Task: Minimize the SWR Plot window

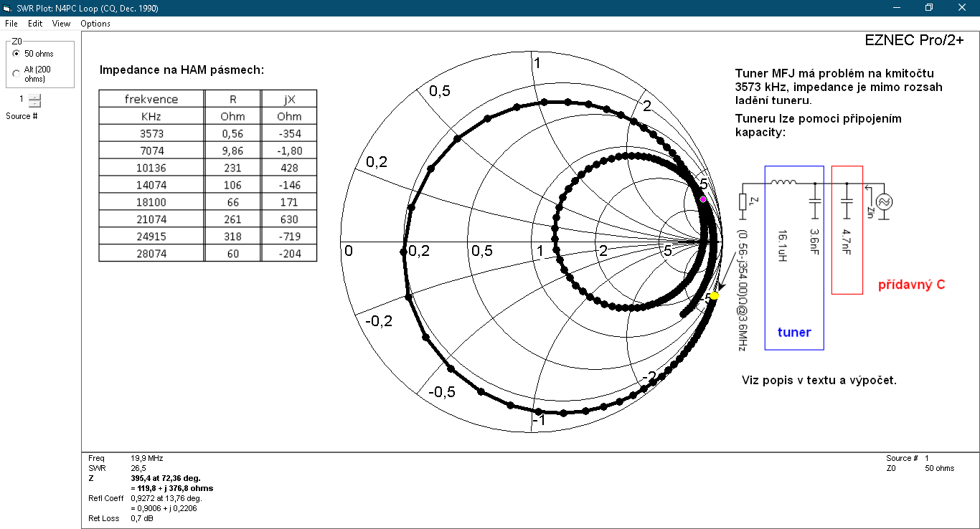Action: pos(896,8)
